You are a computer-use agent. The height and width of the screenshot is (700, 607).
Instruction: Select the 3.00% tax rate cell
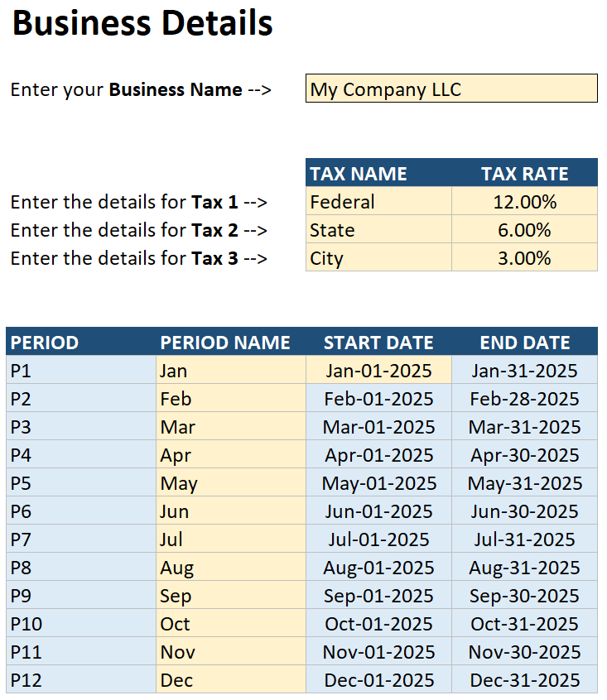524,258
